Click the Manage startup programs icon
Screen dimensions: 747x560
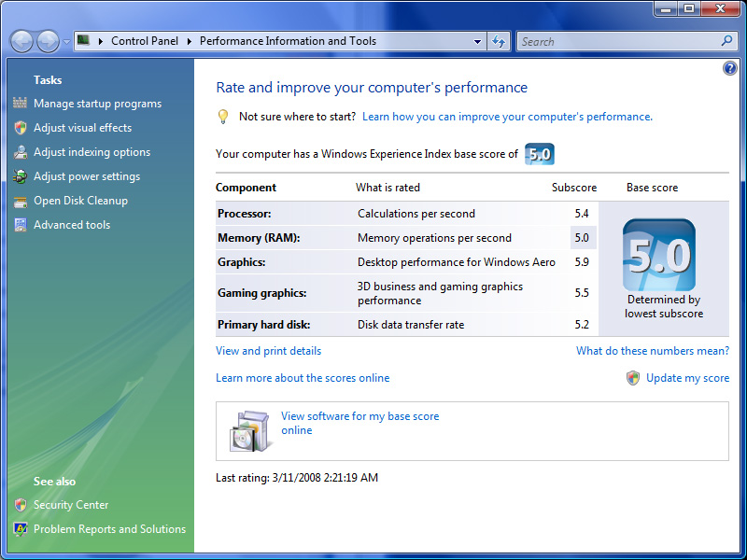[x=20, y=103]
